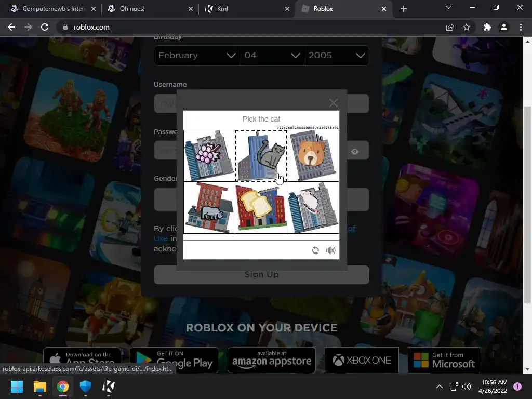Click the browser forward arrow
532x399 pixels.
(x=28, y=27)
